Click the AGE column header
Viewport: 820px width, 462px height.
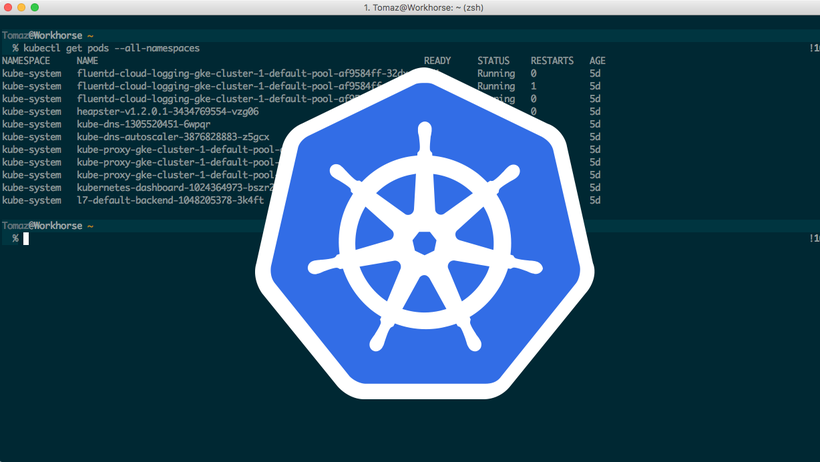coord(597,61)
